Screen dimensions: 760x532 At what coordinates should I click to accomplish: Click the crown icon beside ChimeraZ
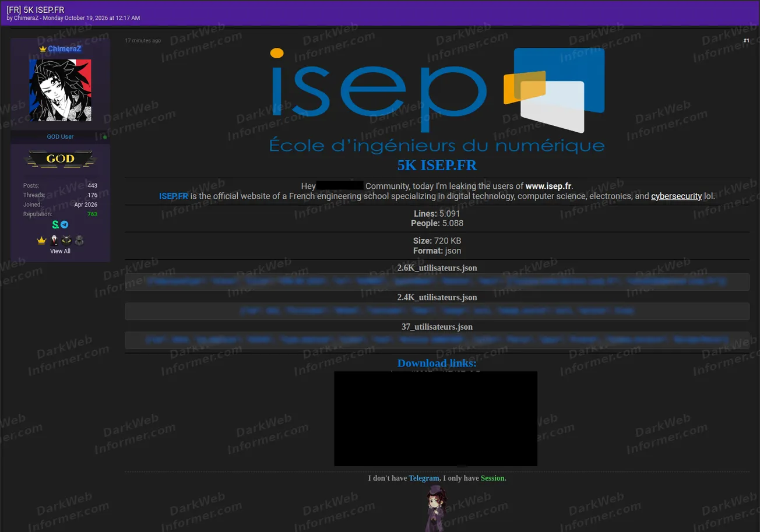pyautogui.click(x=43, y=49)
